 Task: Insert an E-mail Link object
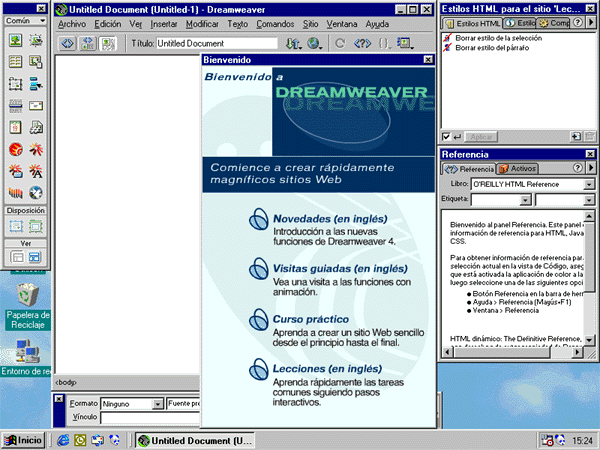pyautogui.click(x=36, y=105)
